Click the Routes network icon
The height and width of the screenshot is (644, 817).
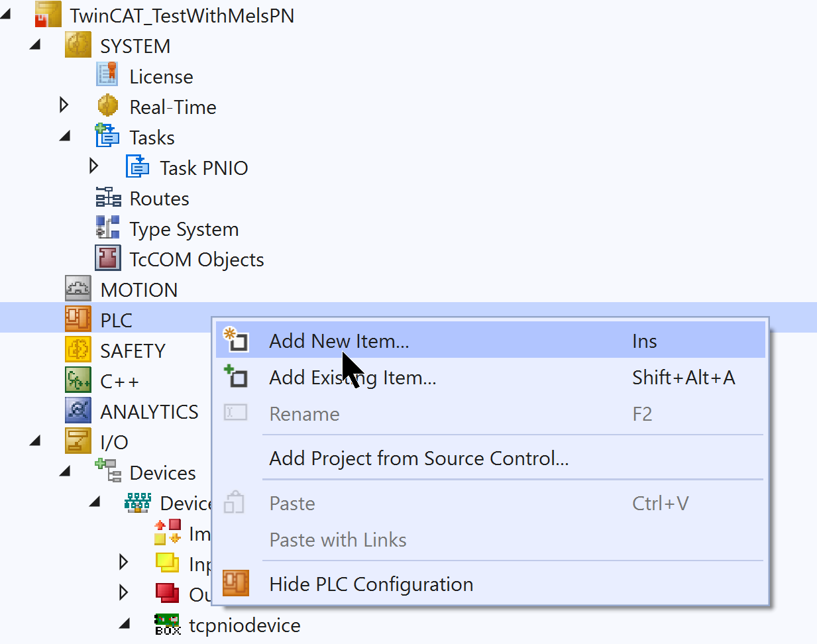coord(108,197)
